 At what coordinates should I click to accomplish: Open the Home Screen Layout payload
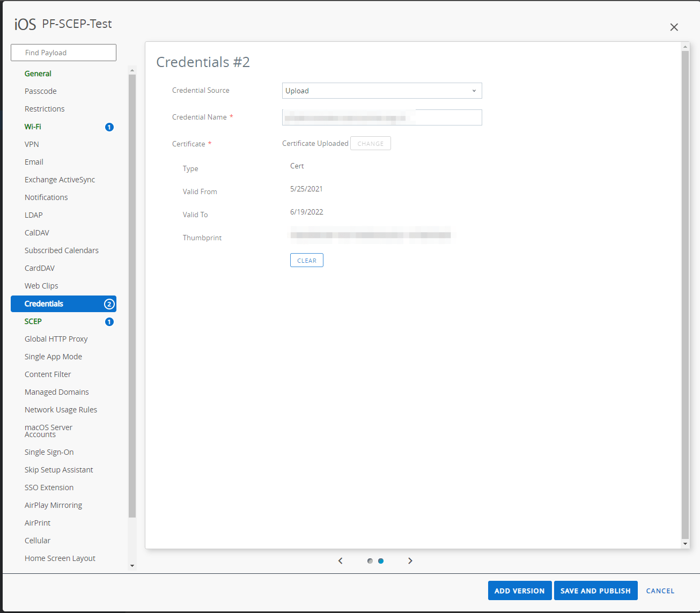click(60, 558)
